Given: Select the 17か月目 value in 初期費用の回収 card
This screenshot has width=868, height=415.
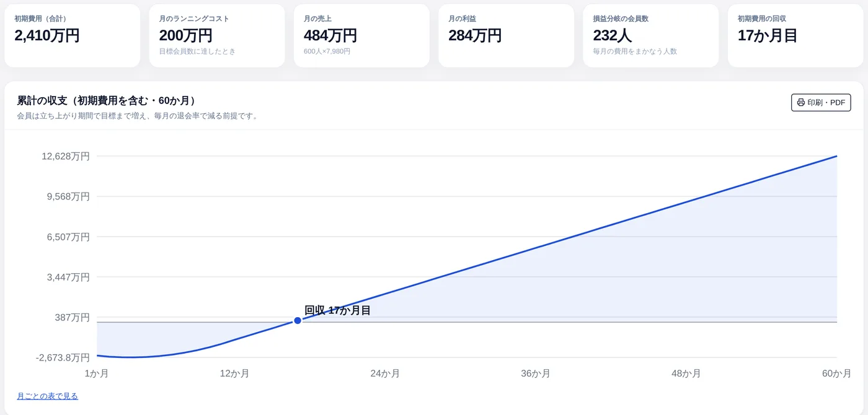Looking at the screenshot, I should point(768,35).
